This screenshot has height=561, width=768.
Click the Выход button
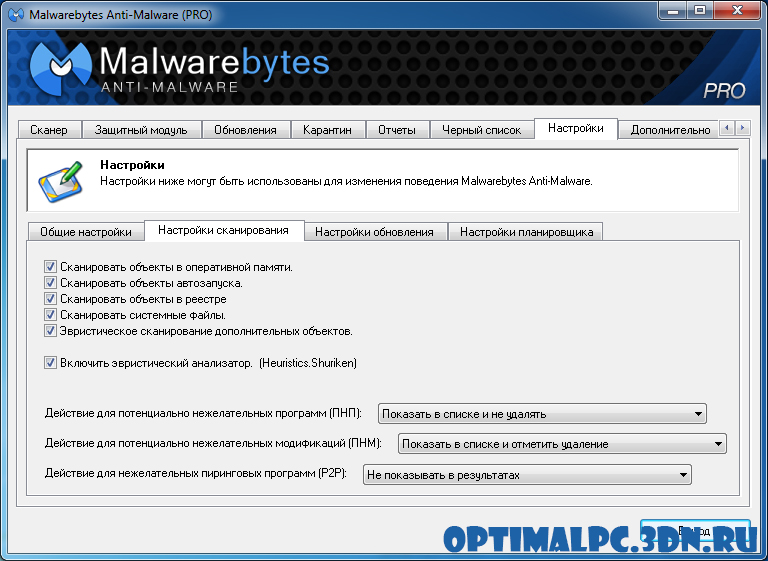tap(695, 532)
